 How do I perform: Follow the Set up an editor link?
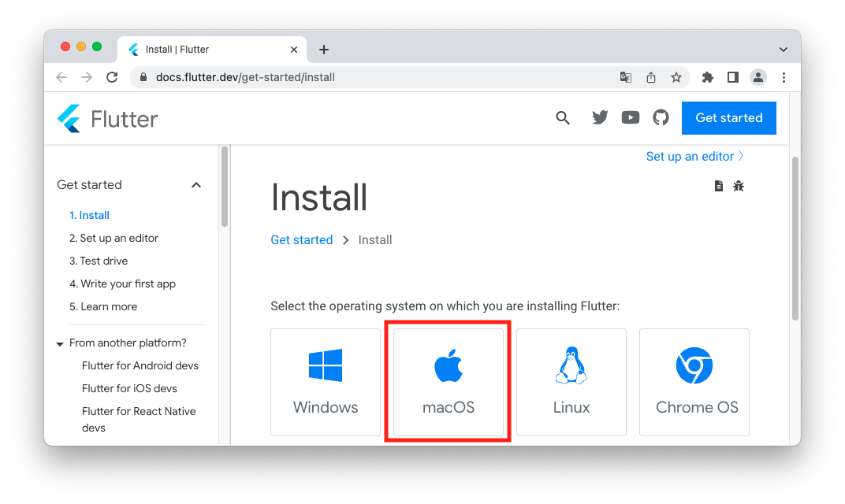tap(694, 156)
